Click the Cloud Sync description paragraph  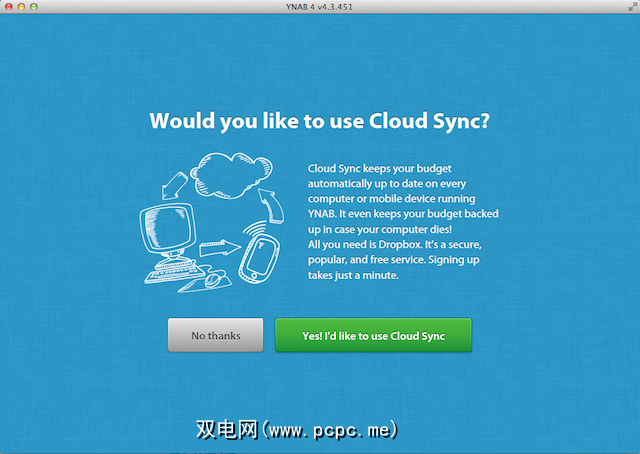(403, 222)
